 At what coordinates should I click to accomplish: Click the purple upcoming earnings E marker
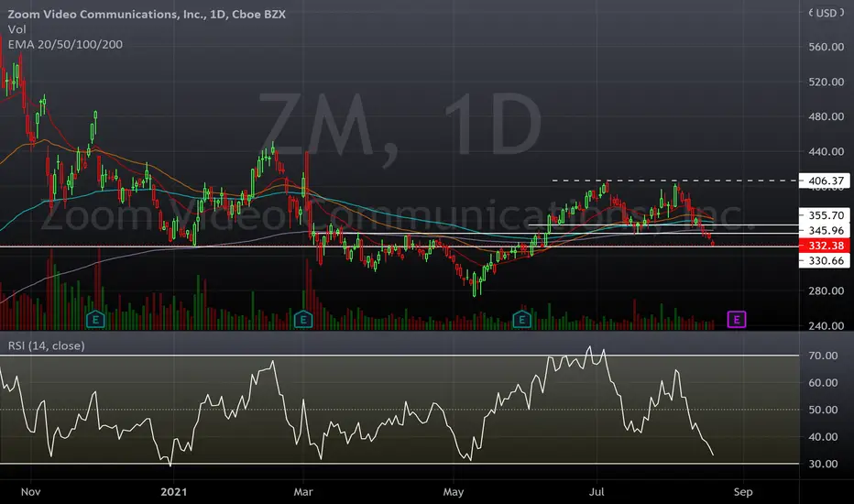click(x=737, y=319)
